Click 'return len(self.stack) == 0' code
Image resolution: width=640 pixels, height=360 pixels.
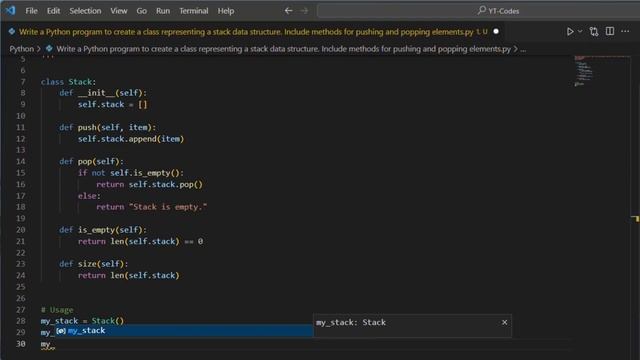140,241
